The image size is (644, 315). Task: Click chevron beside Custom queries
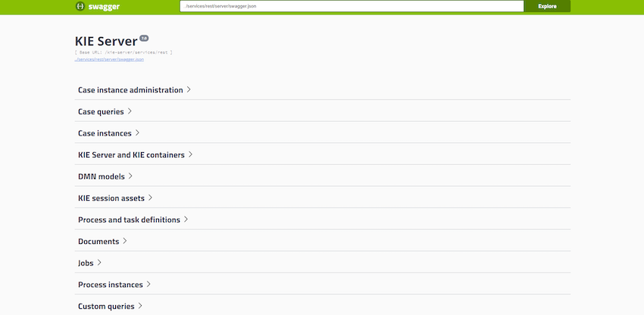click(x=140, y=306)
